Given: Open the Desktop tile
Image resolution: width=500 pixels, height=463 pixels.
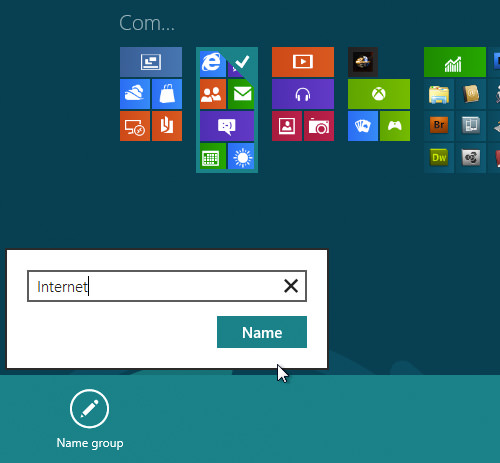Looking at the screenshot, I should (x=151, y=62).
